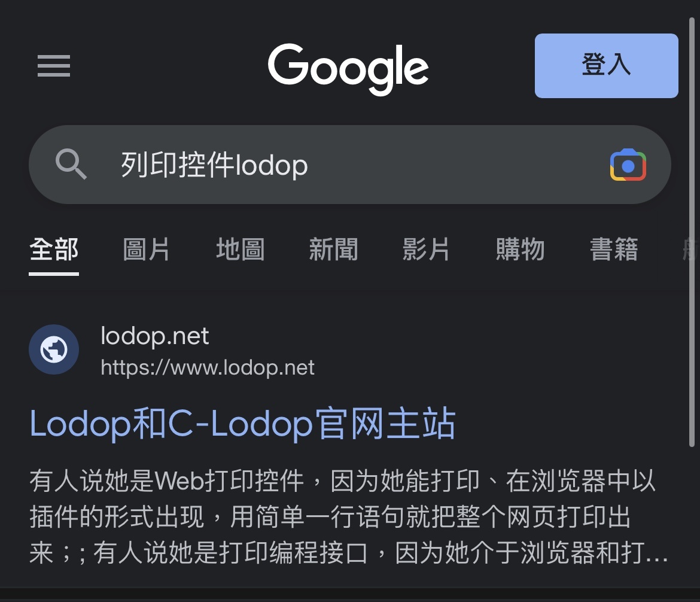Tap the 登入 sign-in button

[x=606, y=66]
